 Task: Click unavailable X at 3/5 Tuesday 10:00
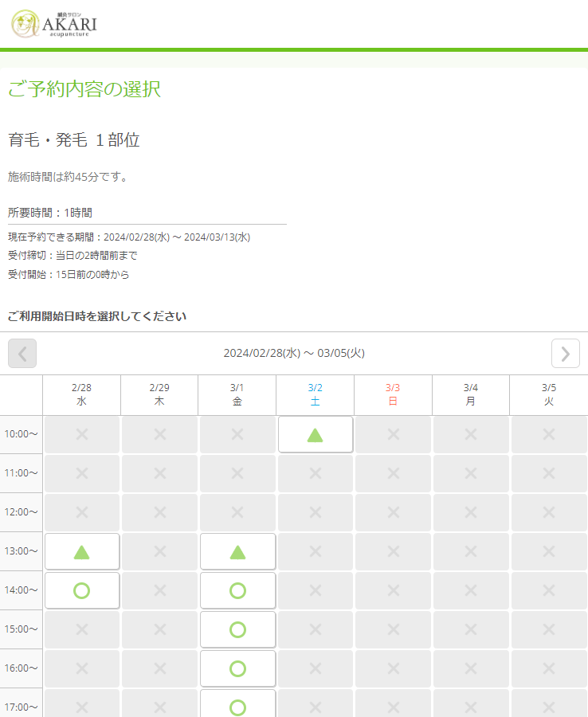point(549,434)
